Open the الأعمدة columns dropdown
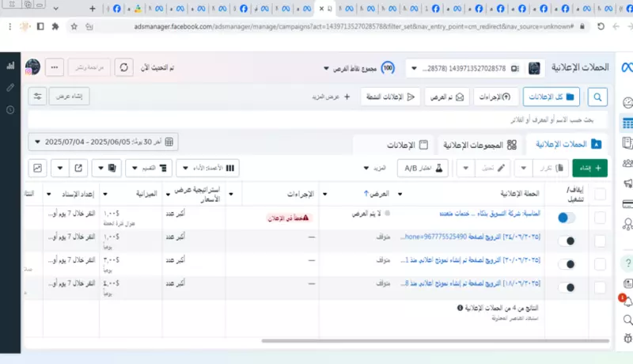Screen dimensions: 633x364 (x=208, y=168)
